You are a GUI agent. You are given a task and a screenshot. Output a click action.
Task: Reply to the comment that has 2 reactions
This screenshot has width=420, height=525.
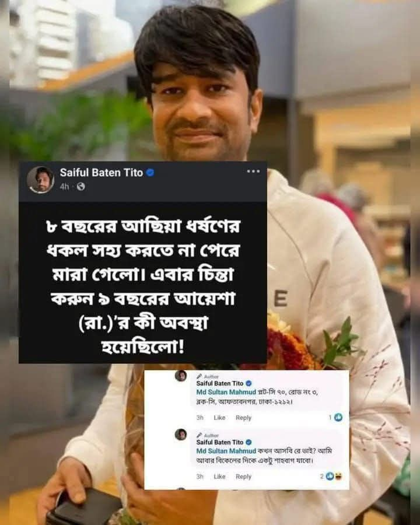pyautogui.click(x=243, y=477)
